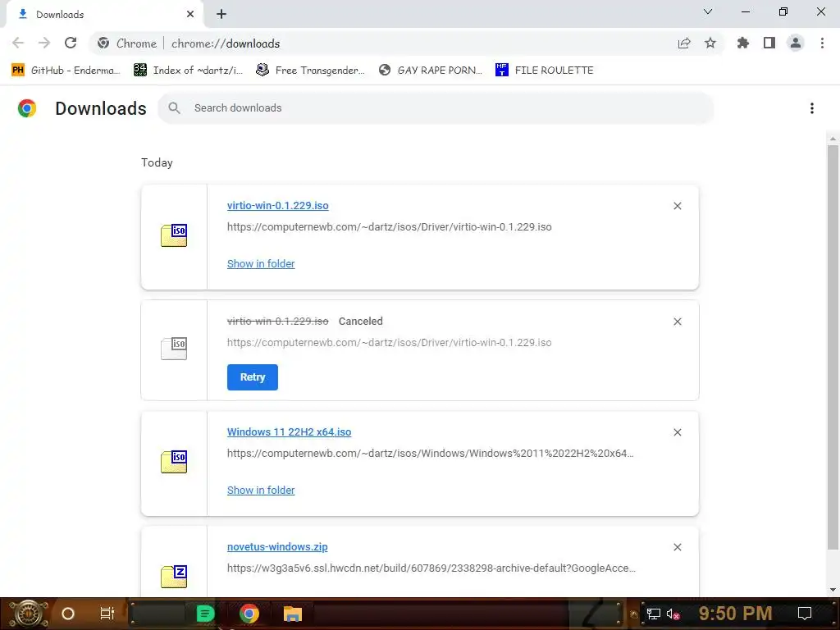Click the novetus zip file icon
Image resolution: width=840 pixels, height=630 pixels.
pos(174,577)
